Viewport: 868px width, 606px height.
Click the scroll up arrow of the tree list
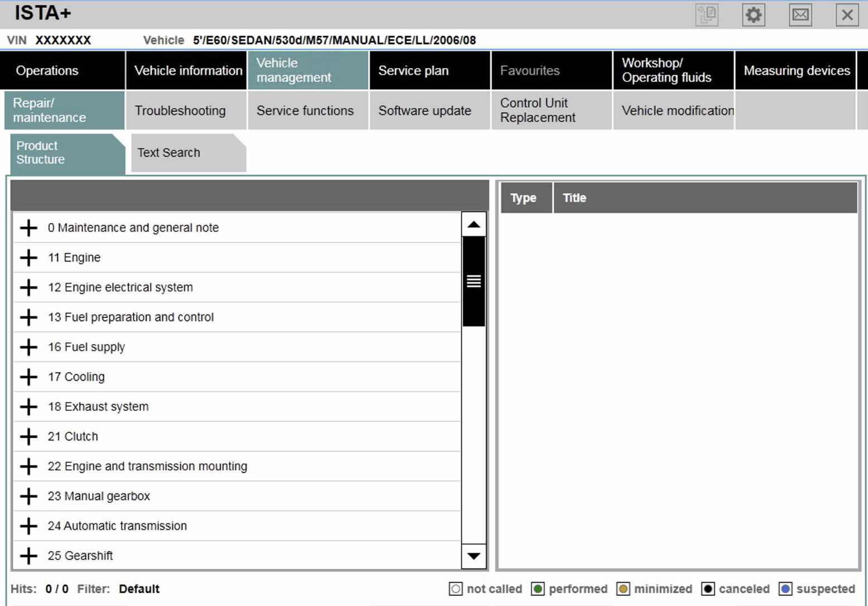point(474,224)
